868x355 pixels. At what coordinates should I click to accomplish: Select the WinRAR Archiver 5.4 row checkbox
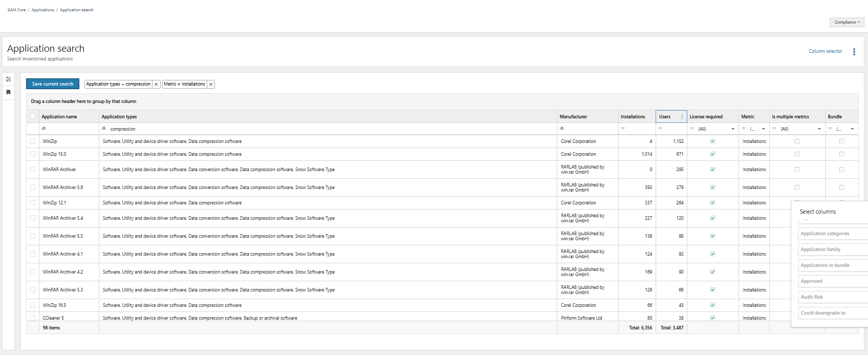33,218
